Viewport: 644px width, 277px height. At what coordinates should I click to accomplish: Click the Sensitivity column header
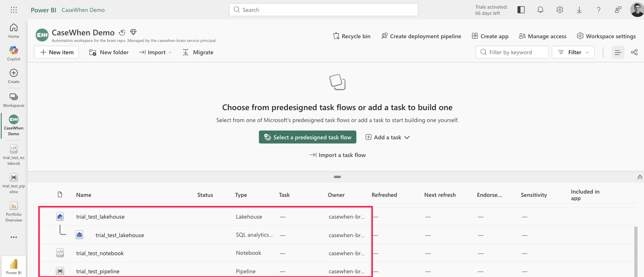click(534, 195)
